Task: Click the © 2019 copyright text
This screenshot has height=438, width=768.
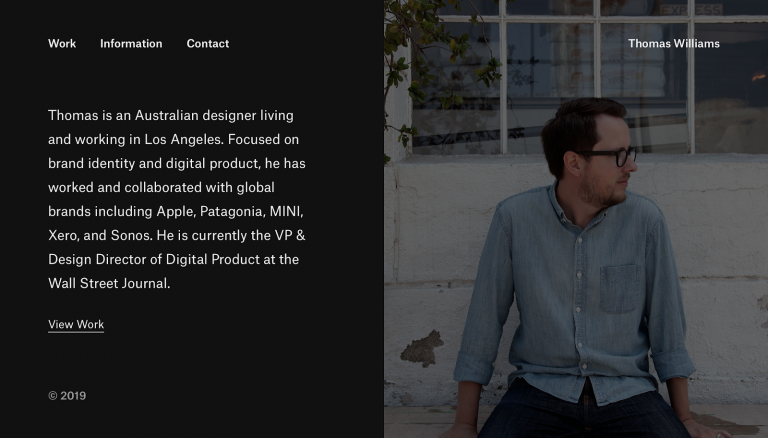Action: pos(67,396)
